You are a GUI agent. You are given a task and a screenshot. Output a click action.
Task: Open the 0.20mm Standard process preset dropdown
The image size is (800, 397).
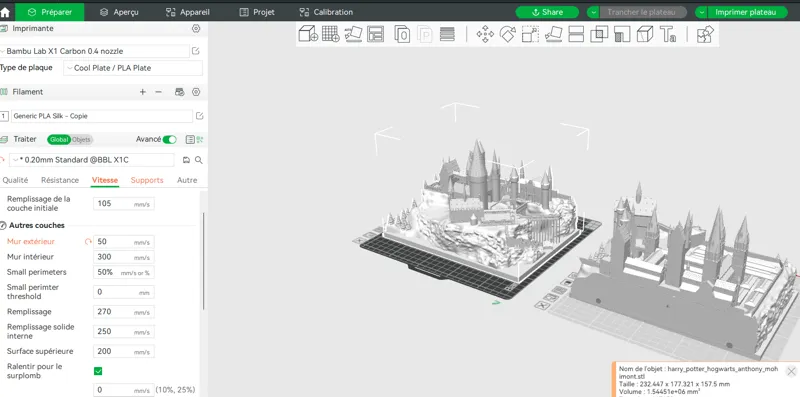[x=92, y=160]
